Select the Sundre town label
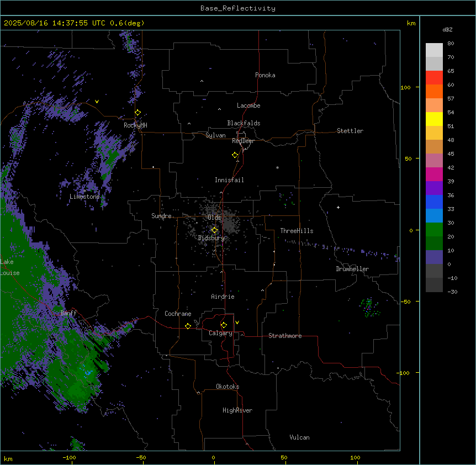 point(161,216)
